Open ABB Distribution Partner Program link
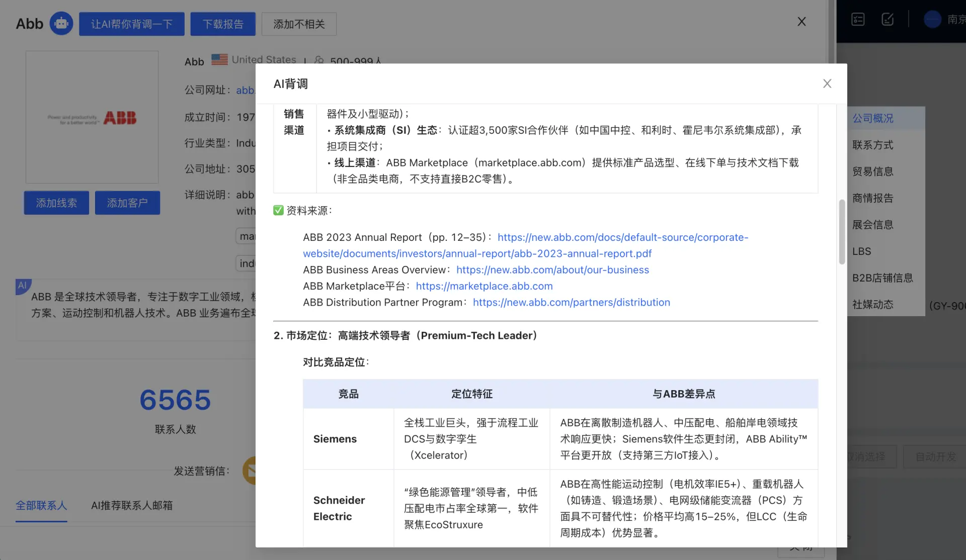The width and height of the screenshot is (966, 560). (571, 303)
